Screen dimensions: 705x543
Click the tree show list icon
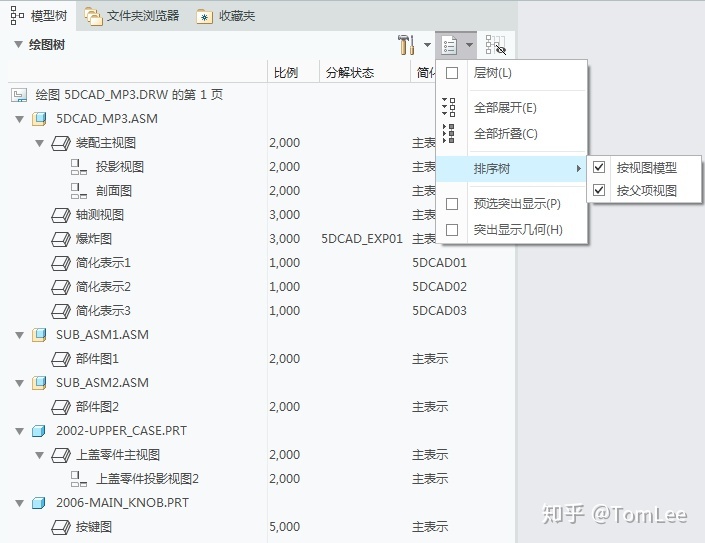[x=449, y=45]
